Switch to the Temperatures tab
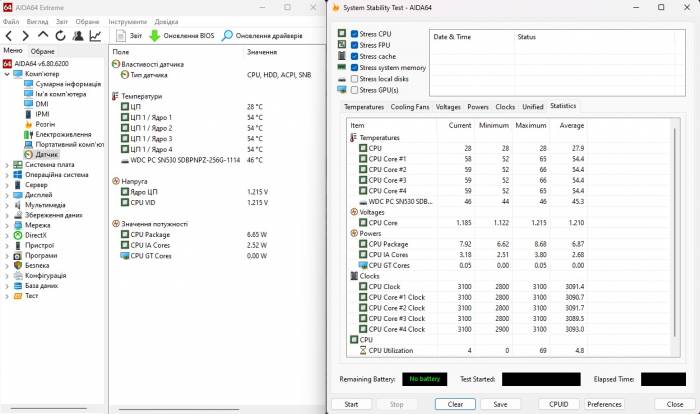700x414 pixels. pyautogui.click(x=364, y=107)
